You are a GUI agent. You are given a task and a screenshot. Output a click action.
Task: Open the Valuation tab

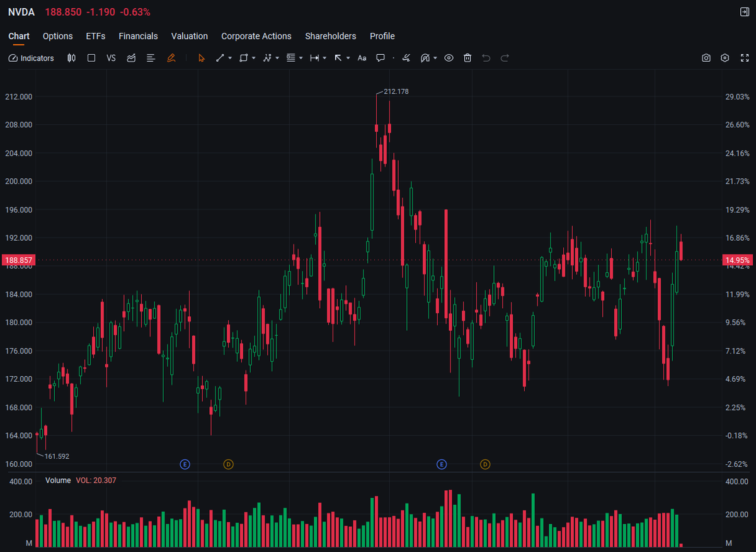point(190,36)
